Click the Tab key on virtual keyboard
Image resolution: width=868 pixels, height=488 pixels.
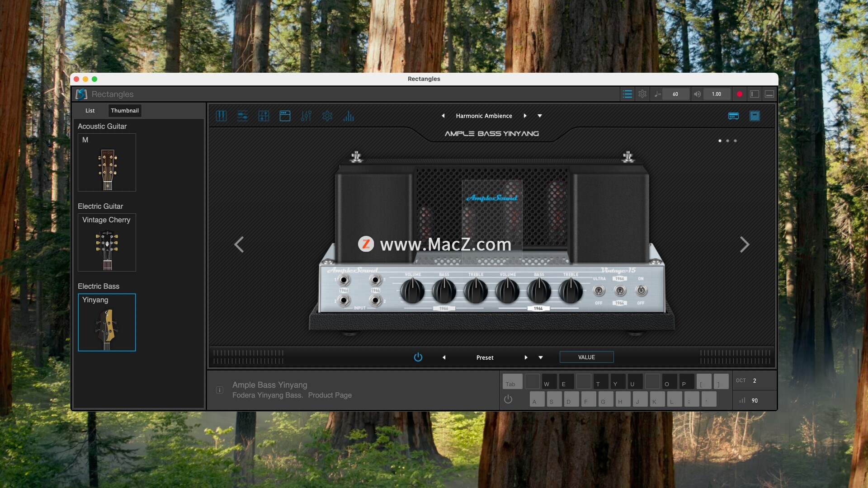512,381
